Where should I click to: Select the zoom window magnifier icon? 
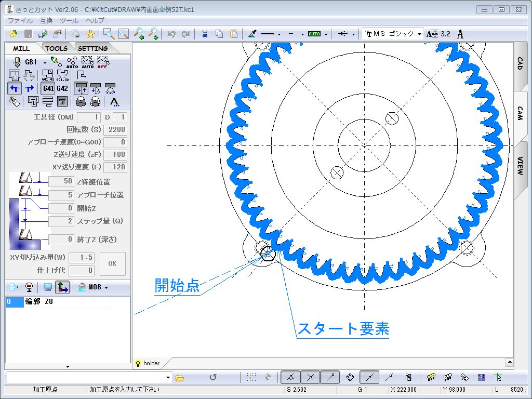109,34
